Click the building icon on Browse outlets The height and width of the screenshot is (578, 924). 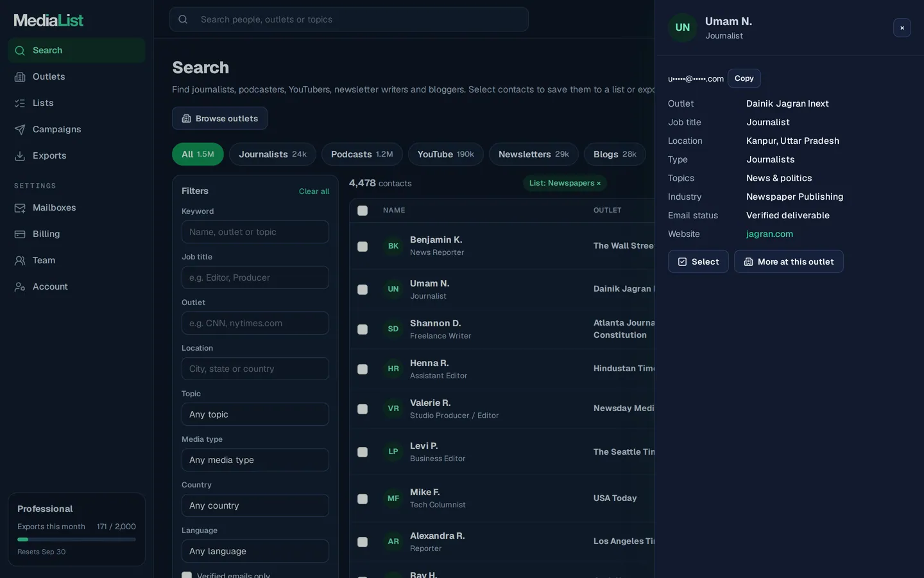pos(186,119)
